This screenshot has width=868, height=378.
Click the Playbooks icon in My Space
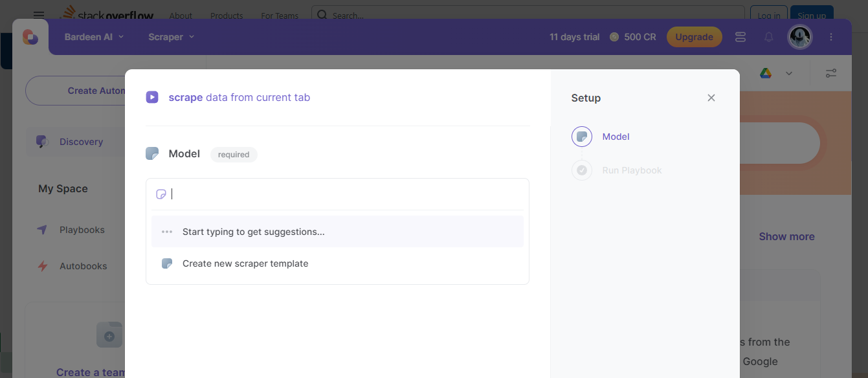click(41, 230)
